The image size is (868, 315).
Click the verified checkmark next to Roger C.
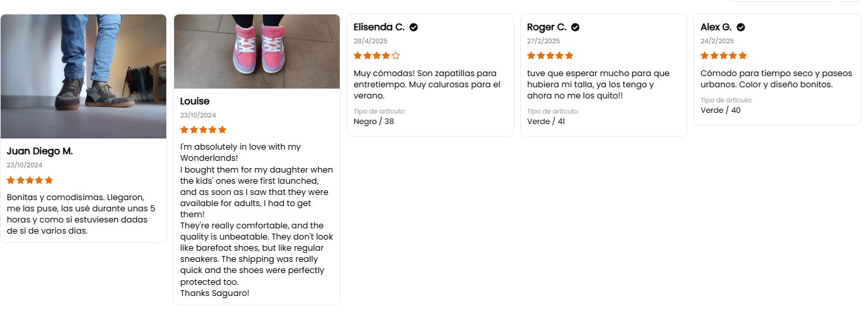click(x=575, y=28)
